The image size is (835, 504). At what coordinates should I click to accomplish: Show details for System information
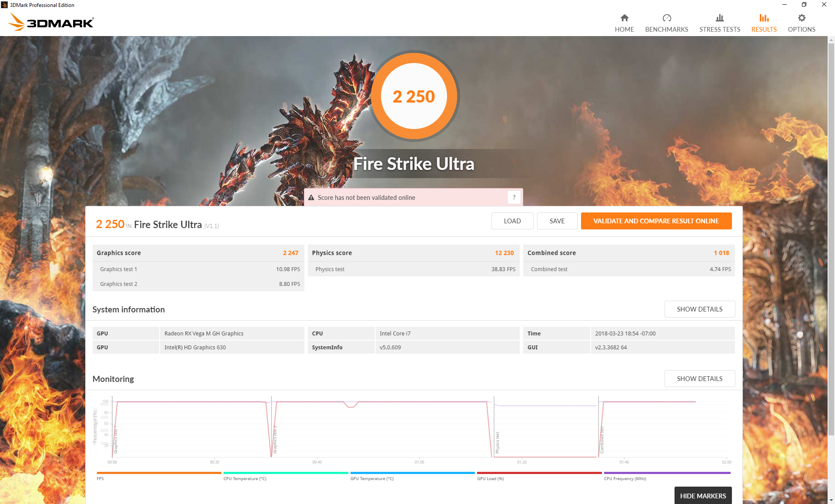[699, 309]
